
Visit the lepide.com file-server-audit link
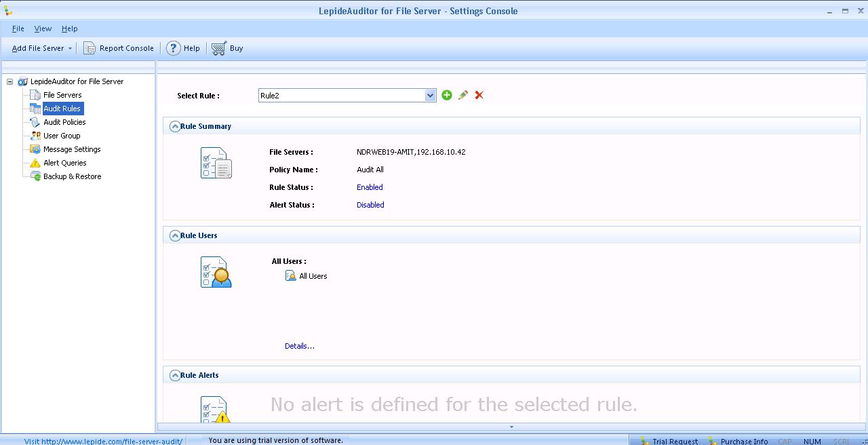pos(103,441)
